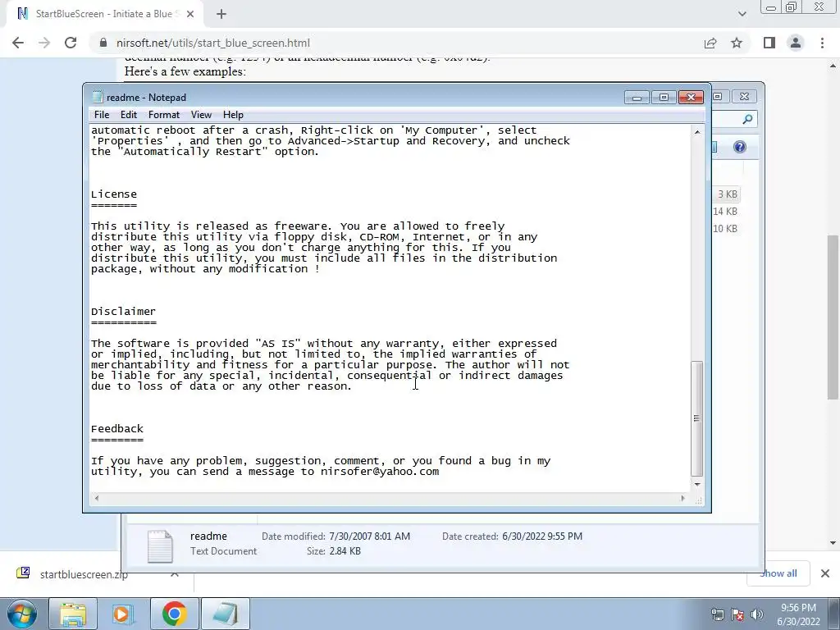Viewport: 840px width, 630px height.
Task: Maximize the readme Notepad window
Action: point(664,97)
